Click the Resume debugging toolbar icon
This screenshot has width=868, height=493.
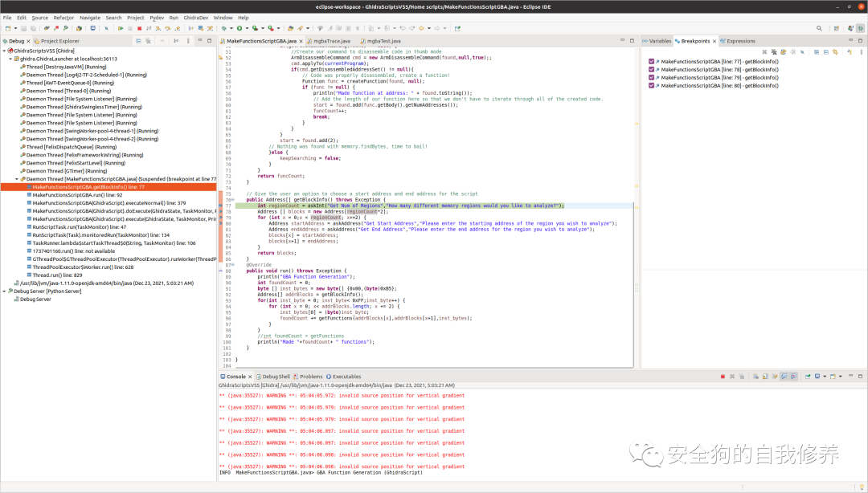pos(120,28)
